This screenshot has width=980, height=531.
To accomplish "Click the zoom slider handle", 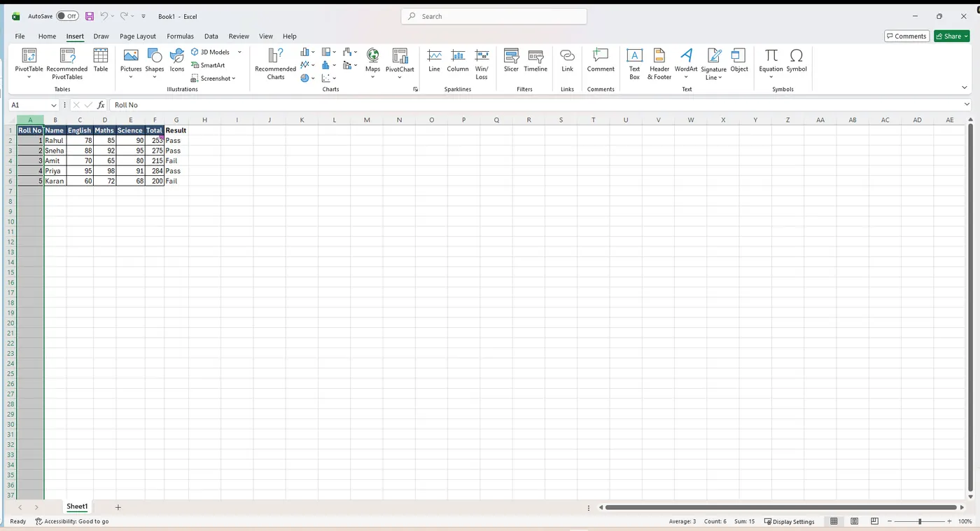I will 920,521.
